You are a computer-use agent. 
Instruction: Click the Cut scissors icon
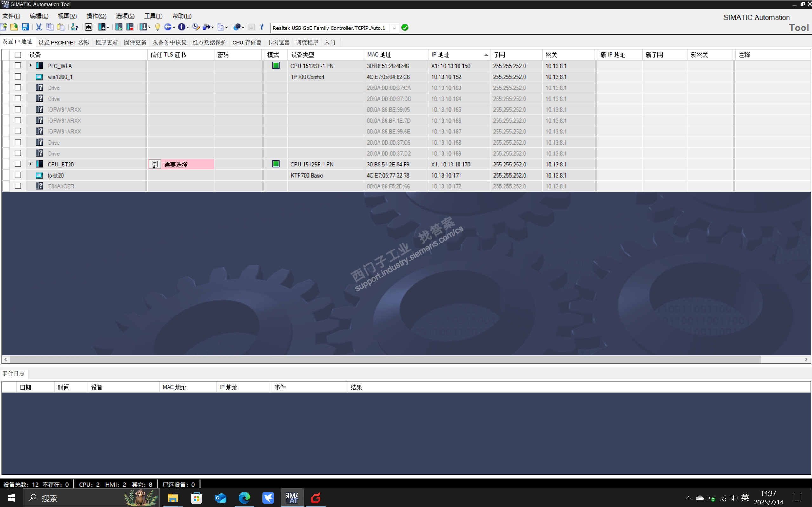tap(39, 27)
